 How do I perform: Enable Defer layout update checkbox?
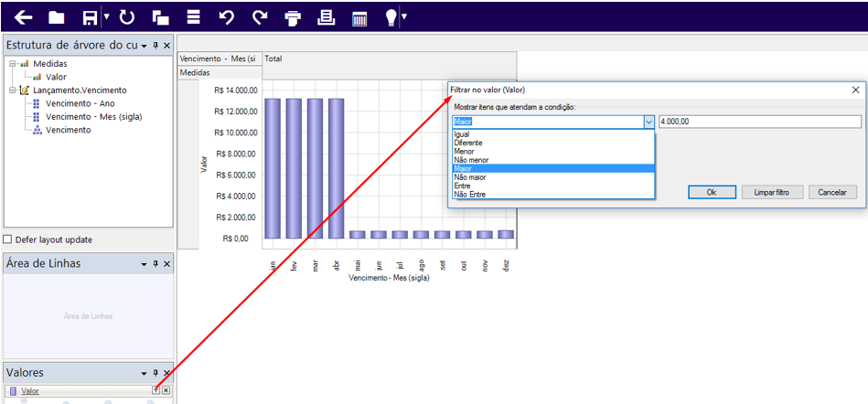pos(7,239)
